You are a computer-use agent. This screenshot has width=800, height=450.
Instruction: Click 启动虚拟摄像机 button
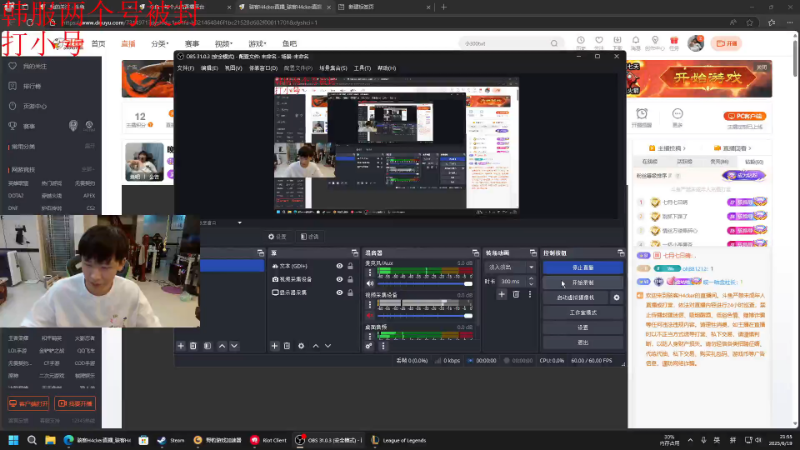[576, 297]
